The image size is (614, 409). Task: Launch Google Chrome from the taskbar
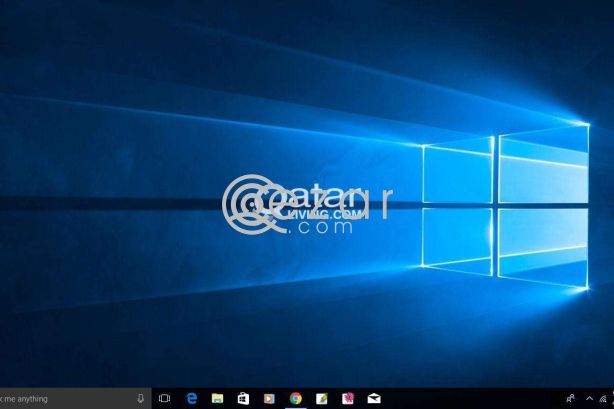pos(295,398)
